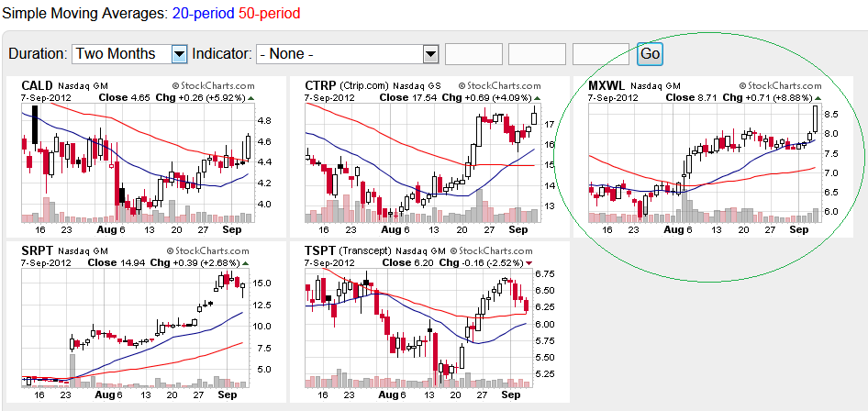Click the SRPT change +0.39 (+2.68%) text
Viewport: 868px width, 411px height.
[x=206, y=262]
